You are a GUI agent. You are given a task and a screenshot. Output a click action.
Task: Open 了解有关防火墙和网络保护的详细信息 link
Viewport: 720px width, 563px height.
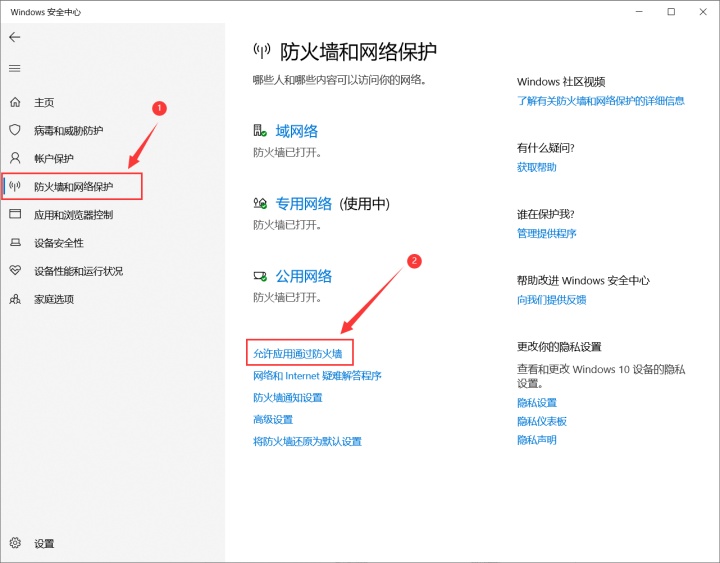[601, 101]
